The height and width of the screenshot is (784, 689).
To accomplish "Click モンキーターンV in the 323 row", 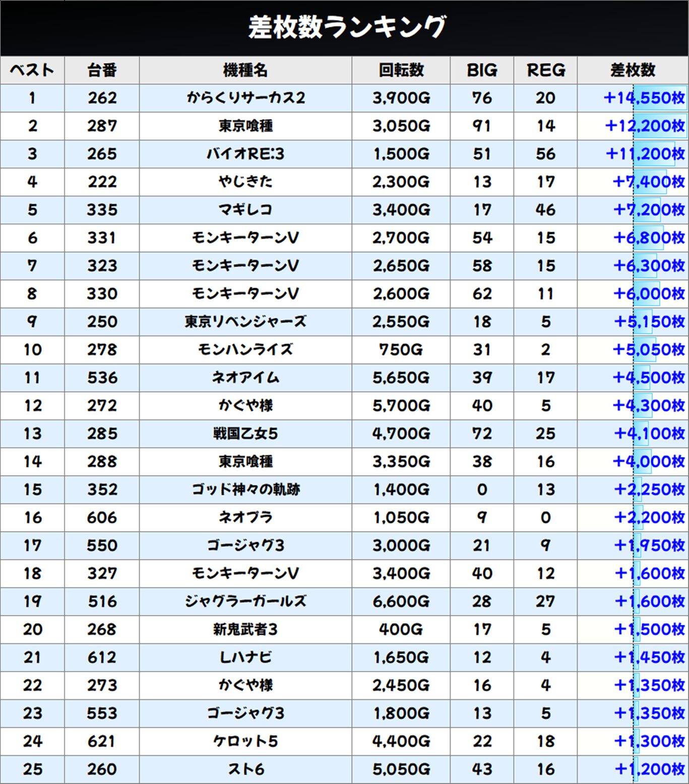I will click(x=245, y=266).
